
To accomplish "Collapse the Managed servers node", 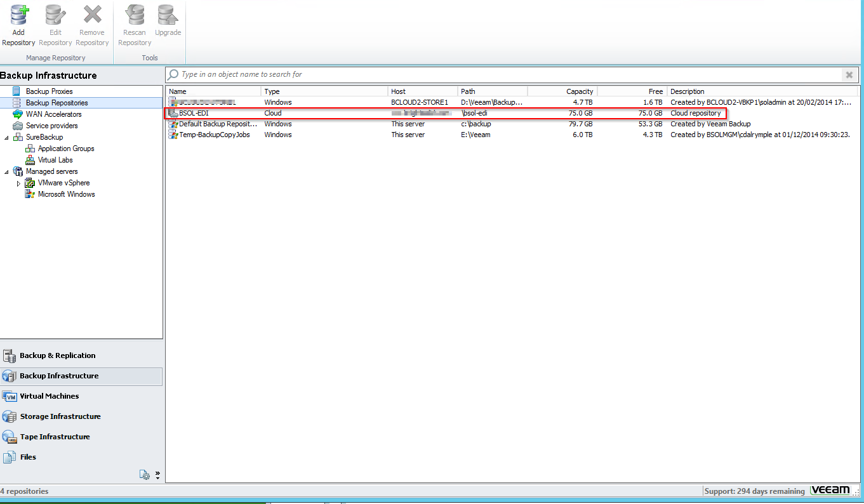I will click(x=6, y=171).
